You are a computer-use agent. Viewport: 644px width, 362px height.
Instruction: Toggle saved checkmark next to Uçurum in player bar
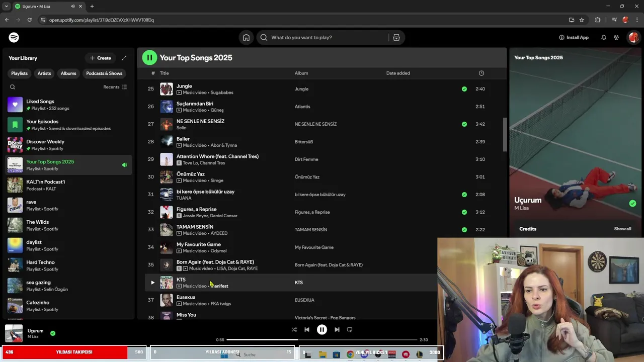click(x=53, y=333)
